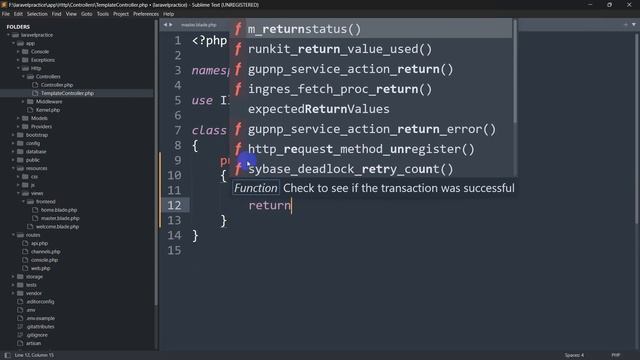Expand the config folder
The width and height of the screenshot is (640, 360).
13,143
